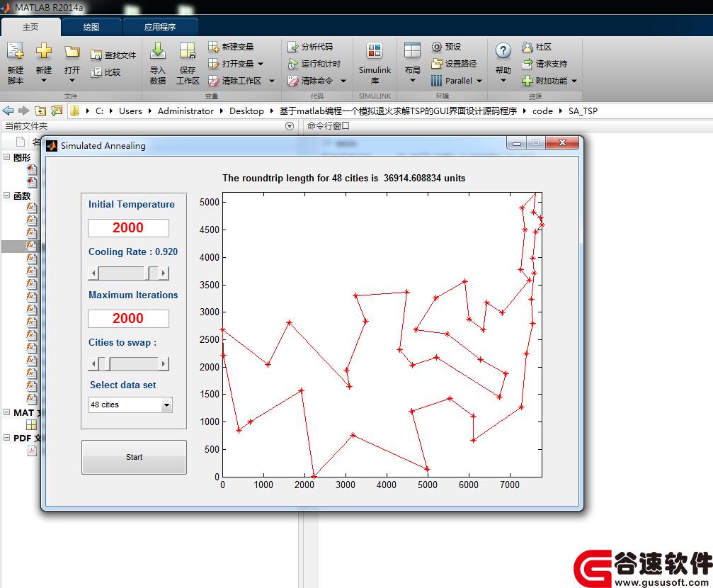
Task: Click Cooling Rate slider left arrow
Action: pyautogui.click(x=93, y=273)
